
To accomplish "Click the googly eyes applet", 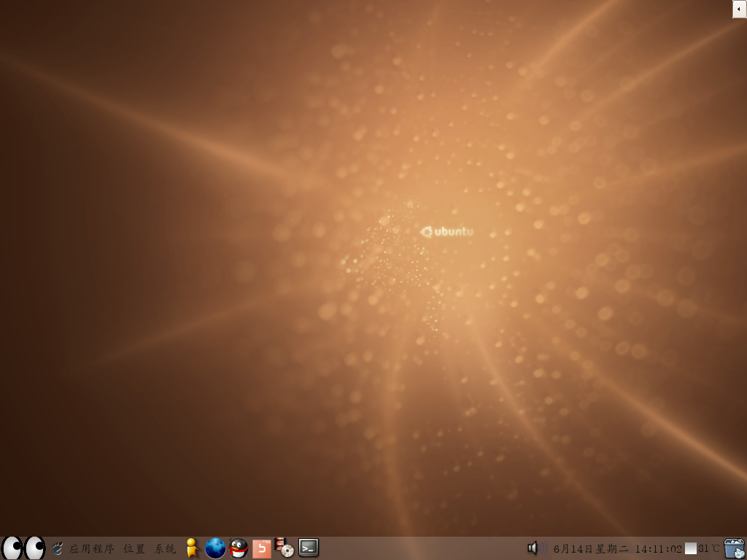I will 23,548.
